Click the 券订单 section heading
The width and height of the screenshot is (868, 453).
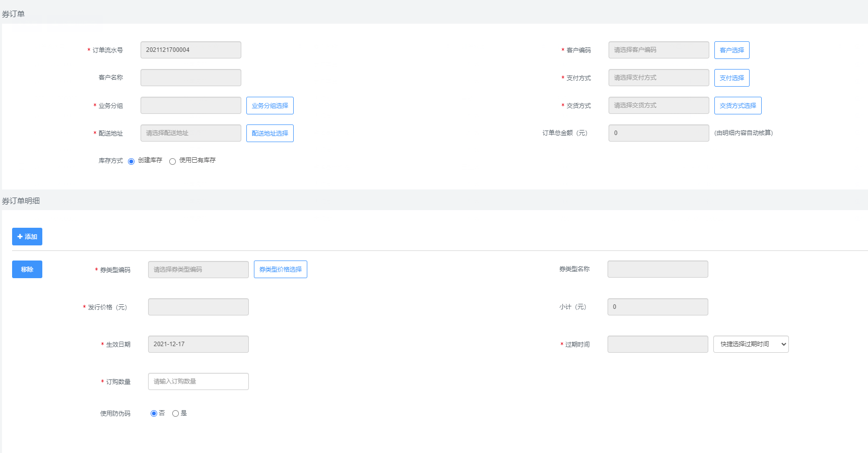click(13, 14)
